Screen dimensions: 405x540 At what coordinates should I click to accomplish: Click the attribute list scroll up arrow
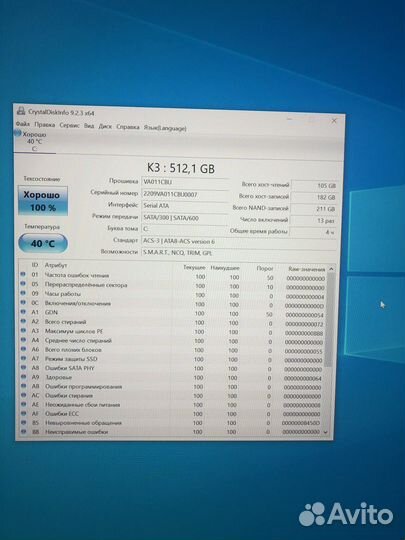331,269
